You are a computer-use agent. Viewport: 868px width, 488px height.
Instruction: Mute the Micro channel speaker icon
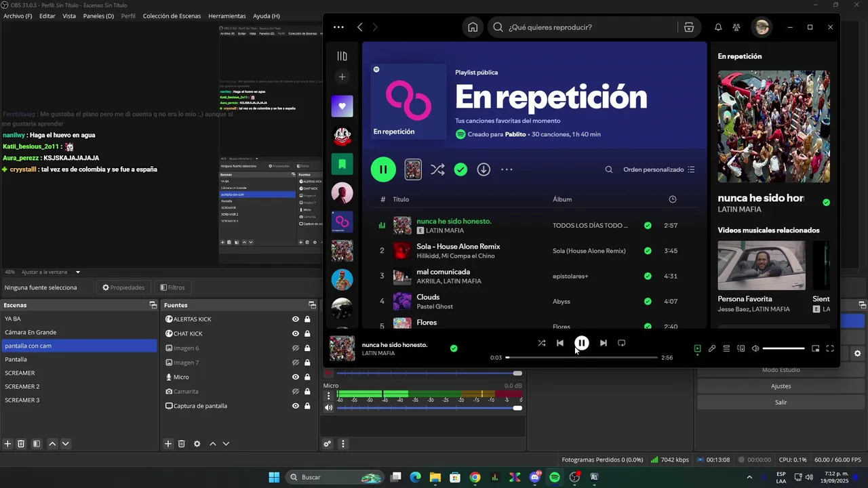coord(329,407)
